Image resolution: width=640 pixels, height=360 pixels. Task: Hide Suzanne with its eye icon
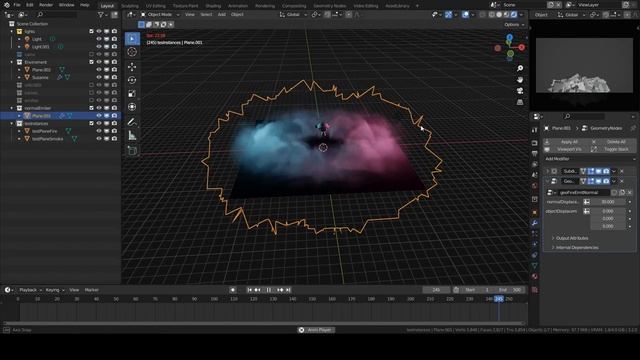coord(99,77)
